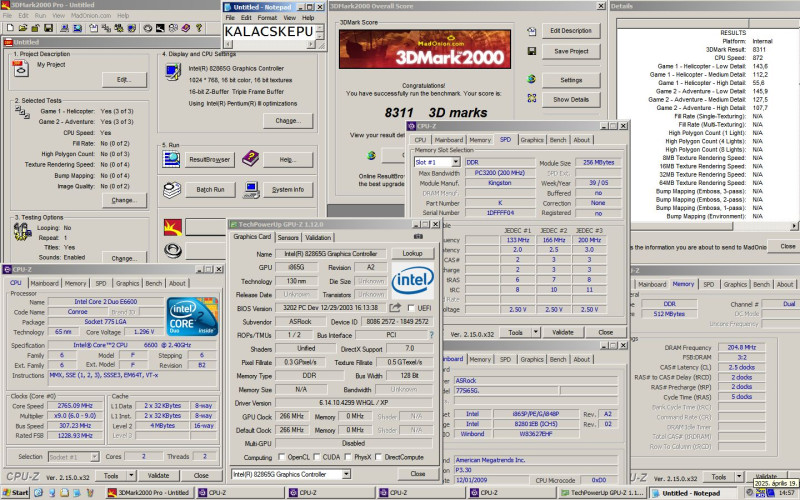Open the Run menu in 3DMark2000
800x500 pixels.
pos(40,15)
